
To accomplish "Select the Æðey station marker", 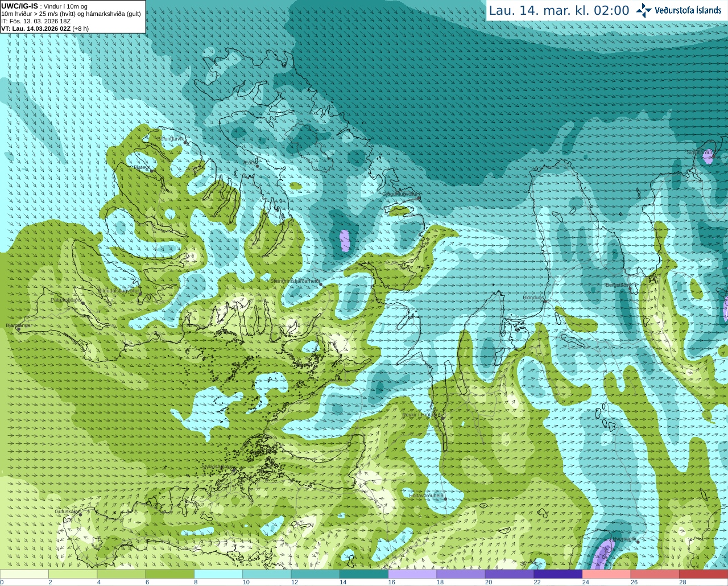I will 257,166.
